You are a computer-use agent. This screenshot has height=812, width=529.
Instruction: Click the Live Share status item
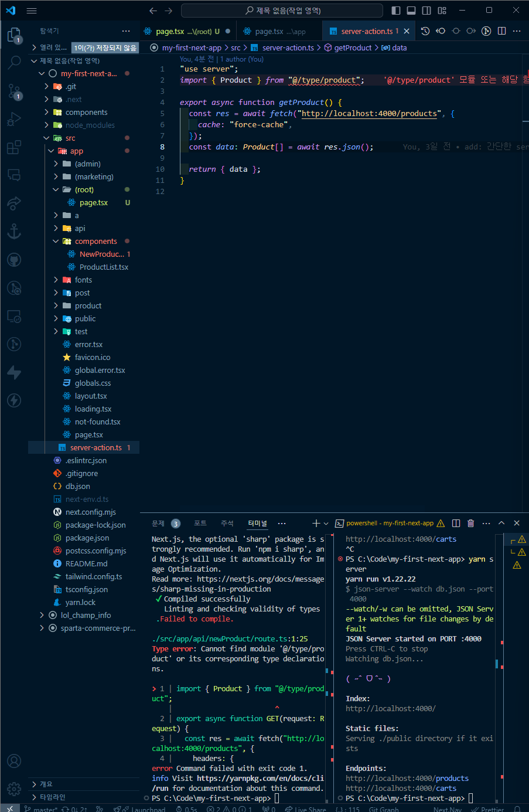pos(305,809)
